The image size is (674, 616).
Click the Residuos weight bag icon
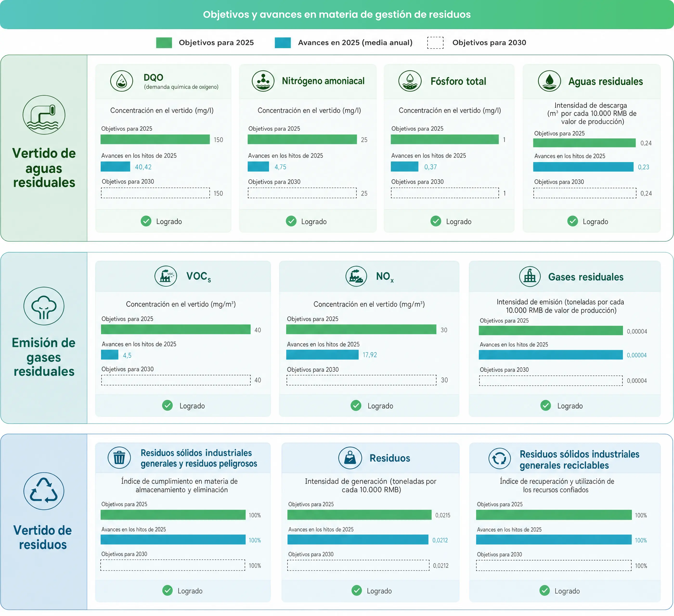pyautogui.click(x=350, y=458)
